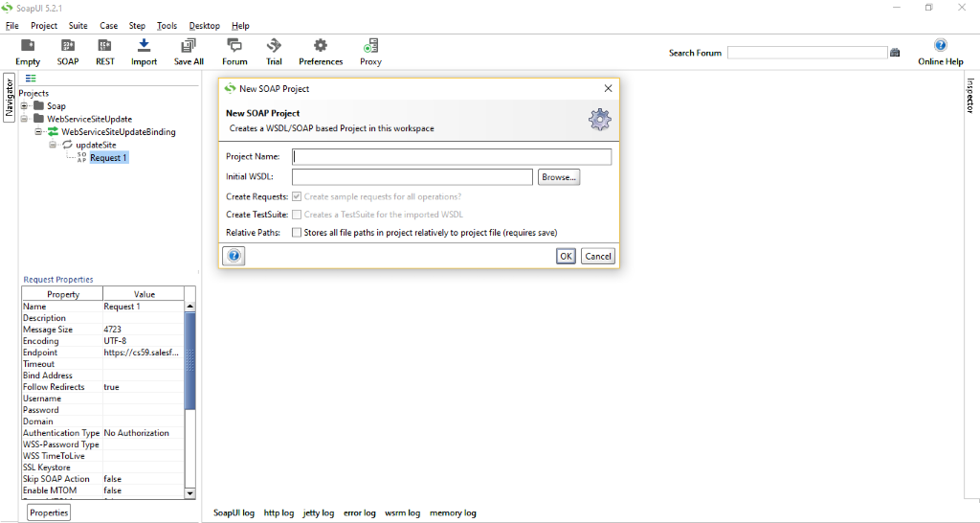
Task: Open the Inspector side tab
Action: 970,96
